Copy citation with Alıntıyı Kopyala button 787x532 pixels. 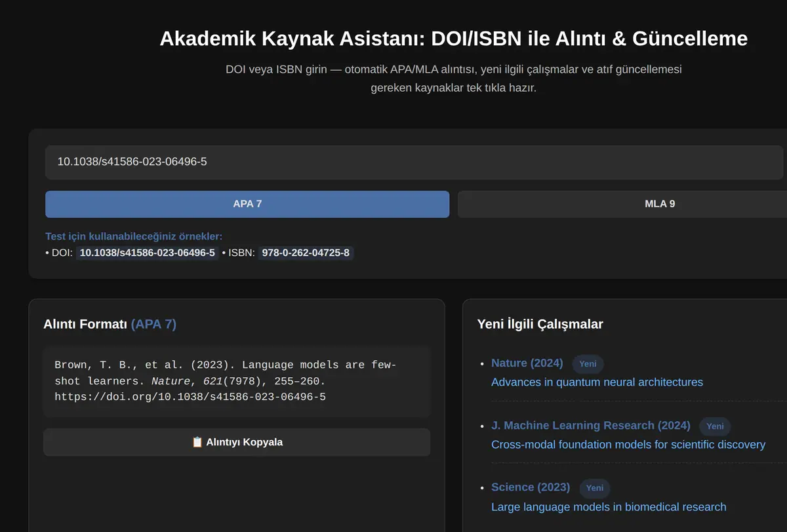pyautogui.click(x=237, y=442)
